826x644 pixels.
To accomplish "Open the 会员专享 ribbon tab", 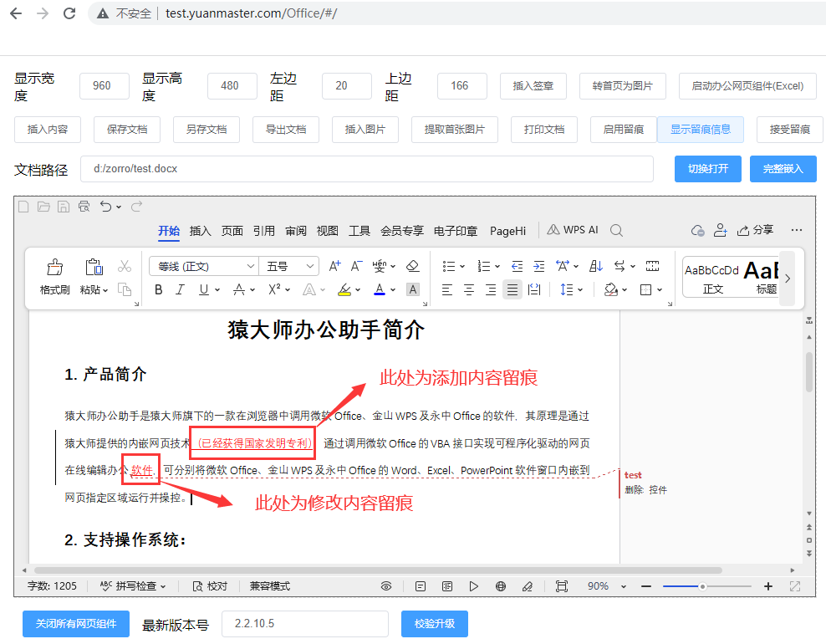I will 402,231.
